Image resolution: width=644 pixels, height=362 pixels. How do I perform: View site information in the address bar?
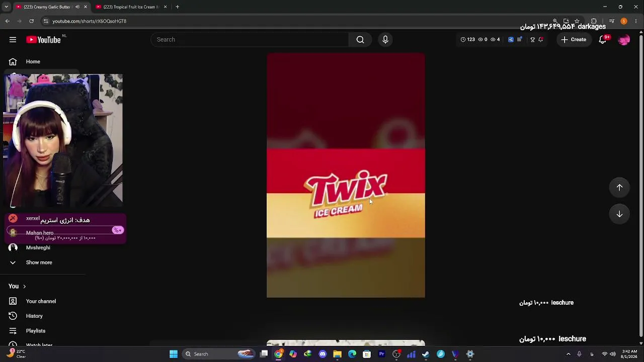[46, 21]
